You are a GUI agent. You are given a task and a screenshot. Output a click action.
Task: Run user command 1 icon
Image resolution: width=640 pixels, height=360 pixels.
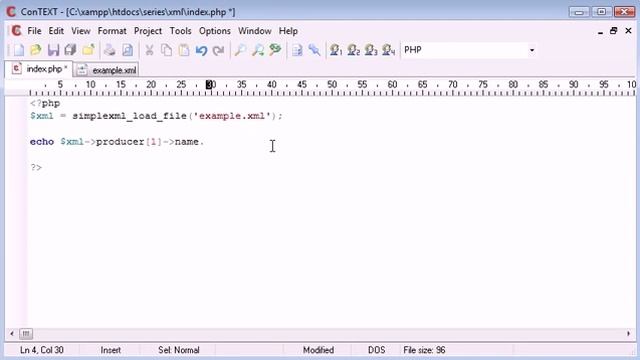[336, 50]
